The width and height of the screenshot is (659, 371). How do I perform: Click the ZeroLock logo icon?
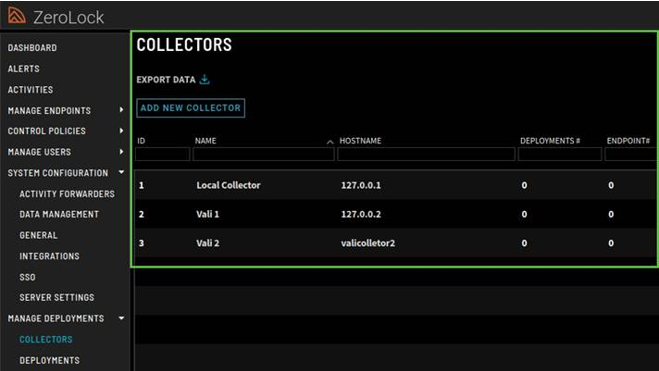point(16,16)
